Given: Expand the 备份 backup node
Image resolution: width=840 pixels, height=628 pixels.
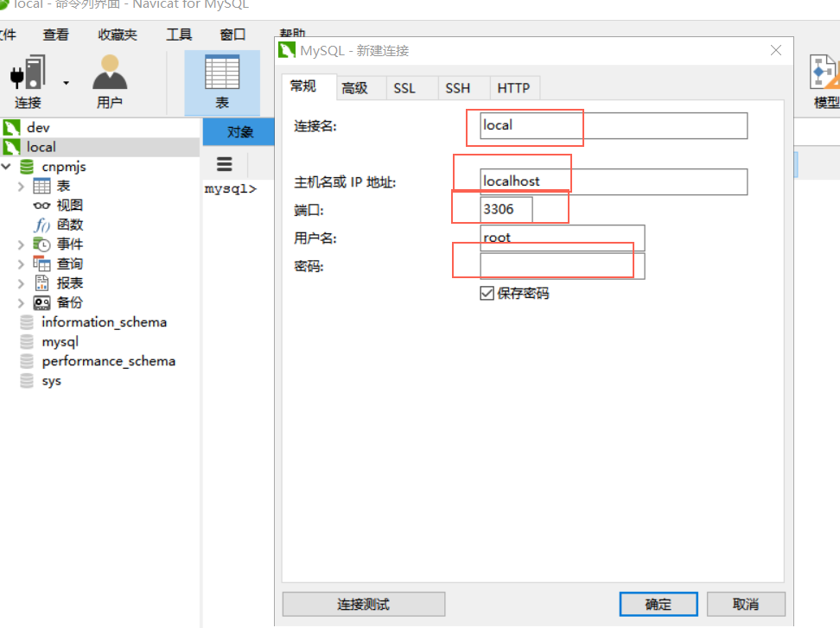Looking at the screenshot, I should click(x=21, y=303).
